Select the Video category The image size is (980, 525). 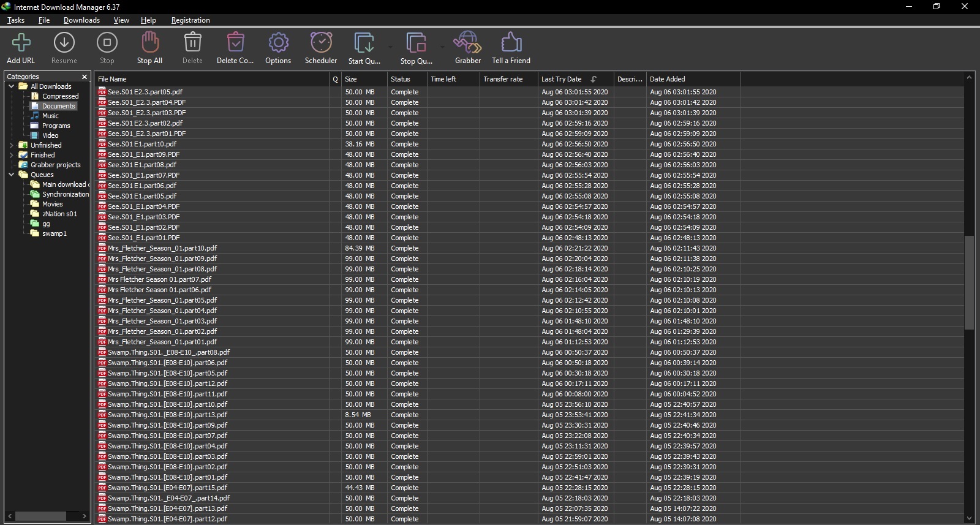(50, 135)
